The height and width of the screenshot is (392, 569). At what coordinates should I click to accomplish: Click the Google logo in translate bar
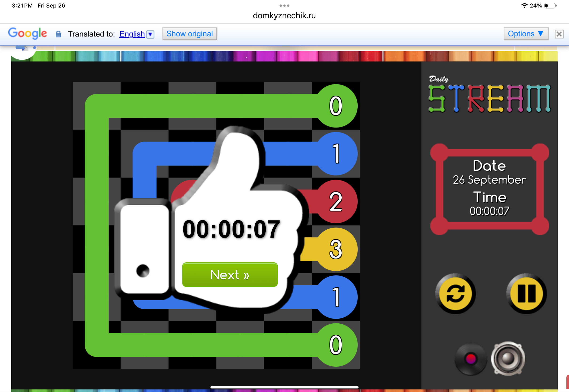(27, 33)
